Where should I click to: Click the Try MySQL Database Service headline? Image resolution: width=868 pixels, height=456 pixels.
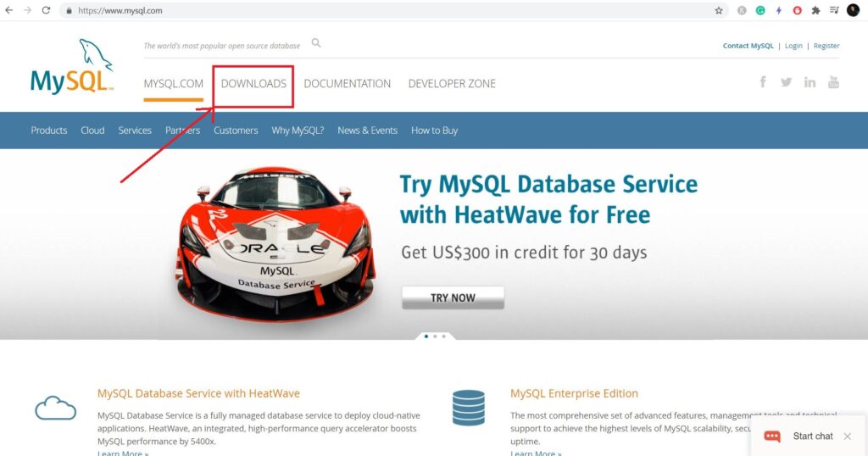pos(548,199)
